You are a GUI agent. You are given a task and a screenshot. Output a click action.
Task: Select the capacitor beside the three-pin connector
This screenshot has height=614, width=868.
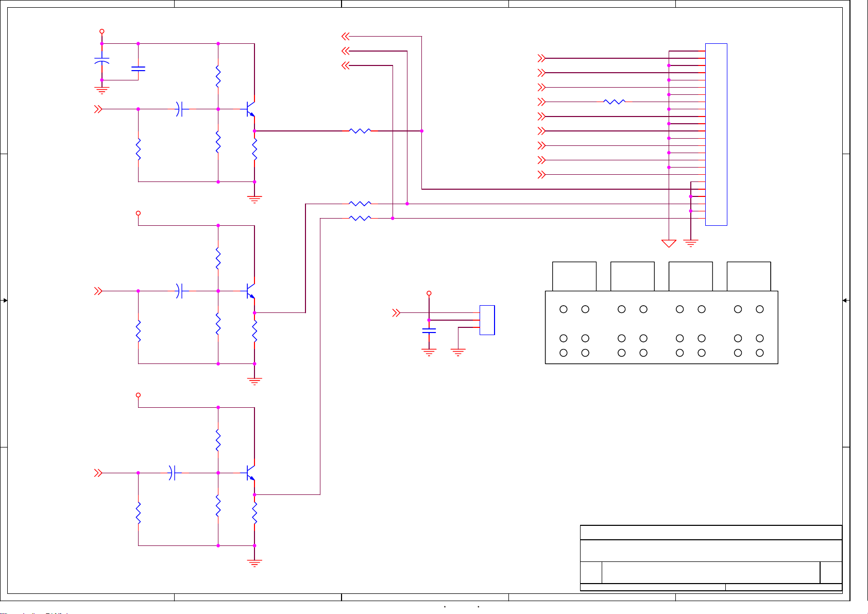429,330
